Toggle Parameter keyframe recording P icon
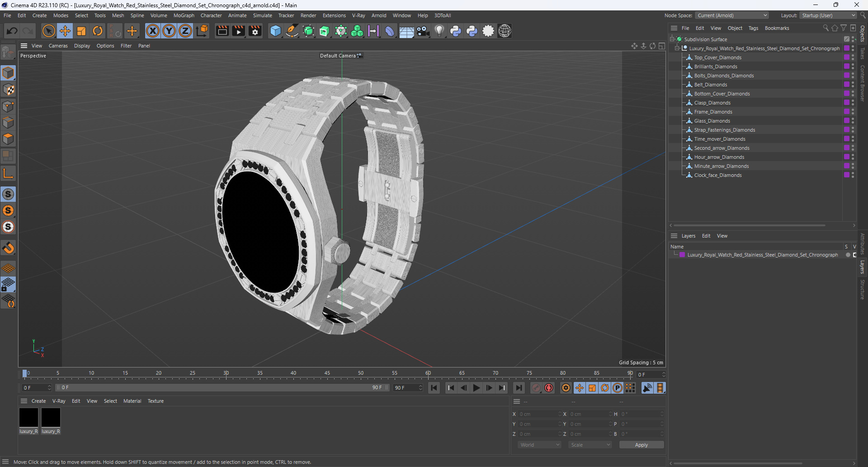This screenshot has width=868, height=467. [x=618, y=388]
